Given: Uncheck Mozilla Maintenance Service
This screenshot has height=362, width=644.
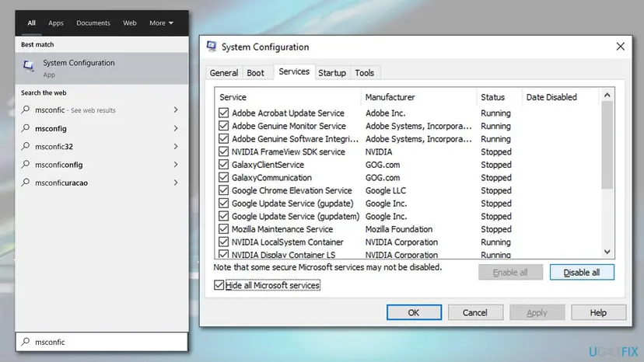Looking at the screenshot, I should click(223, 229).
